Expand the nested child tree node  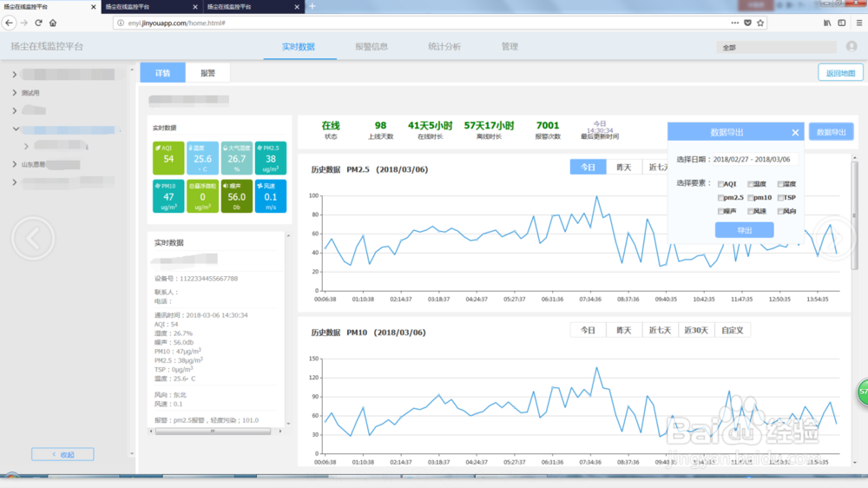coord(26,146)
